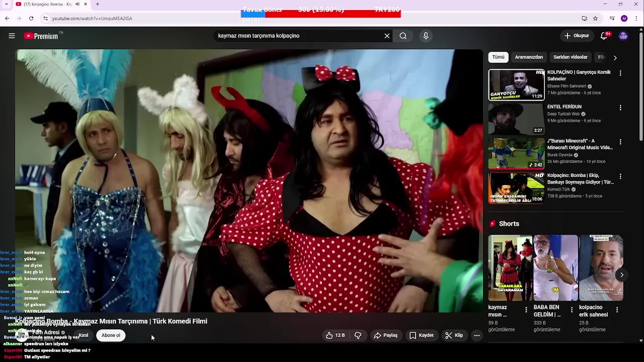The width and height of the screenshot is (644, 362).
Task: Close the Kolpaçino Bomba tab
Action: pyautogui.click(x=85, y=4)
